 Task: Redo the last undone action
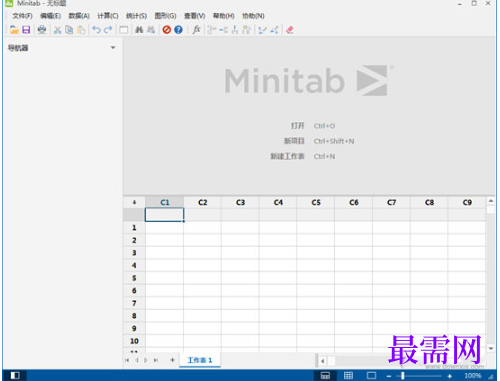pyautogui.click(x=108, y=30)
